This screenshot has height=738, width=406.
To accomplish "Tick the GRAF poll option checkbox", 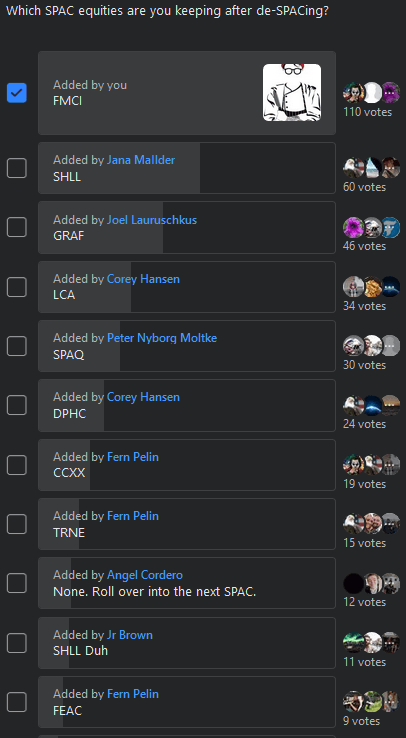I will [16, 227].
